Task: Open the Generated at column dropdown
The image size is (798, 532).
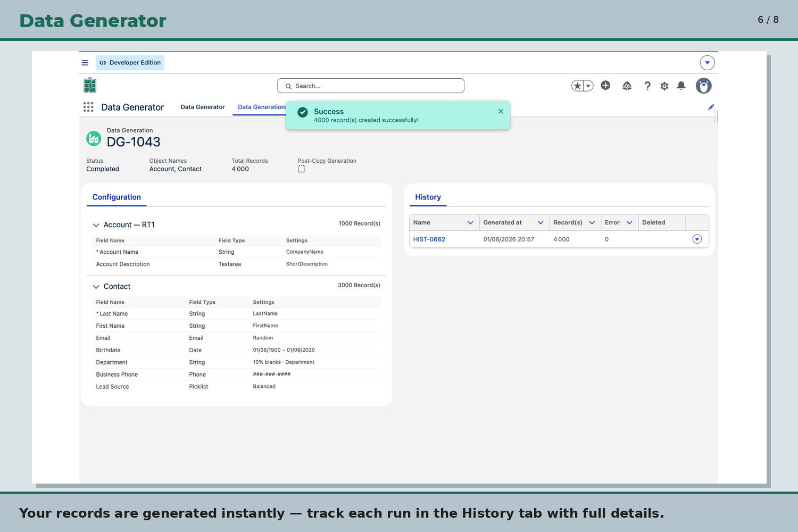Action: click(541, 223)
